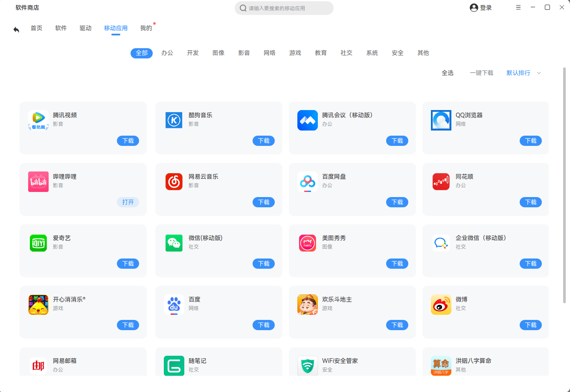570x392 pixels.
Task: Click the 一键下载 button
Action: click(482, 73)
